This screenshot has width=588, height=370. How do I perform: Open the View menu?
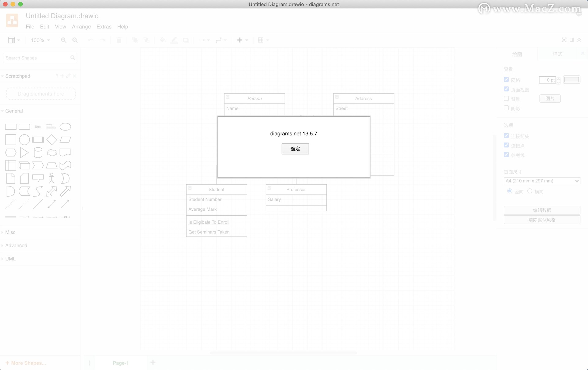[60, 26]
